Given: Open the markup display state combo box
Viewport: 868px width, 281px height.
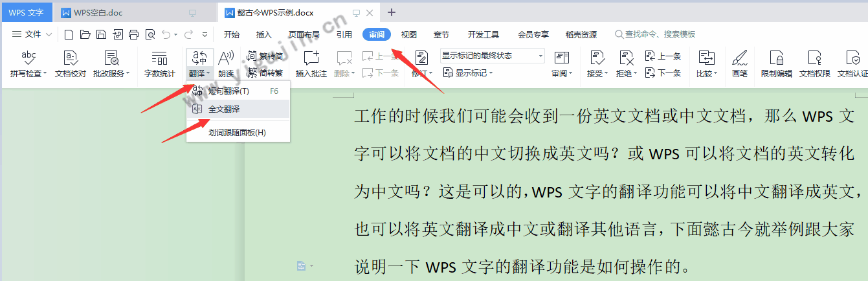Looking at the screenshot, I should tap(492, 56).
